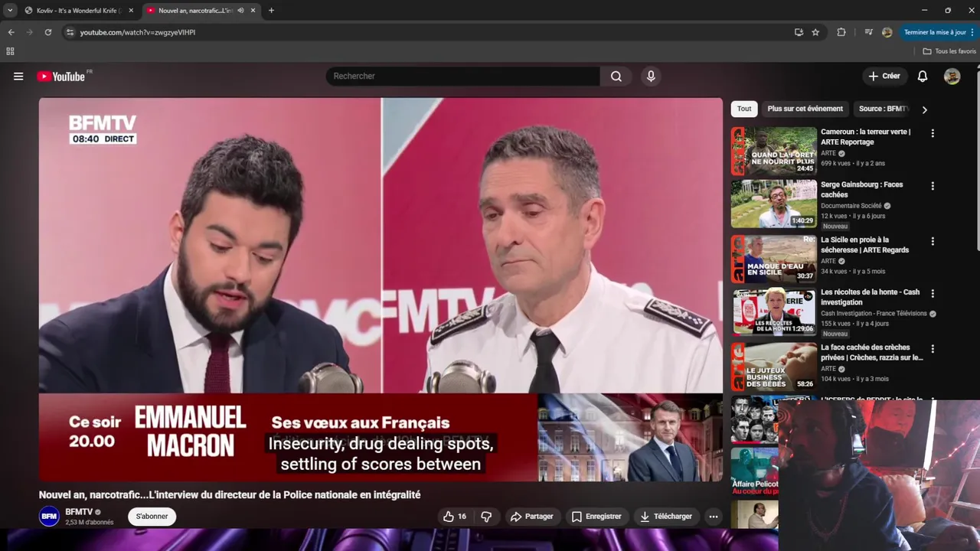The height and width of the screenshot is (551, 980).
Task: Open the Chrome three-dot menu
Action: 972,32
